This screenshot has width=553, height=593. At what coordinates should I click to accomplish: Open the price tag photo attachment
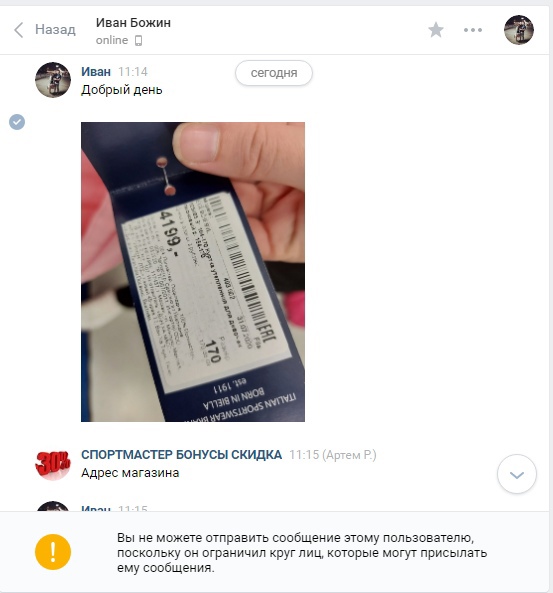click(x=193, y=272)
